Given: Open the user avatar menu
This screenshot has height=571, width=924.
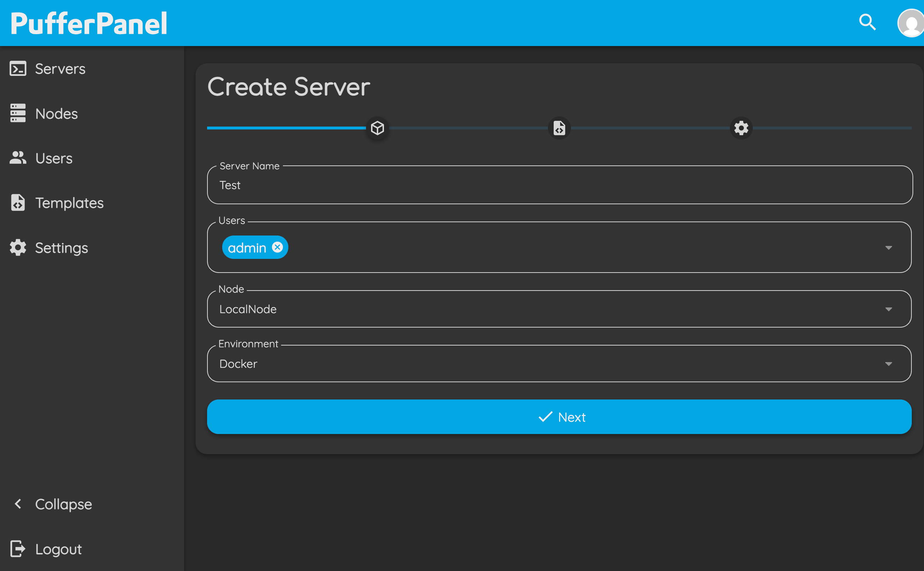Looking at the screenshot, I should 911,23.
